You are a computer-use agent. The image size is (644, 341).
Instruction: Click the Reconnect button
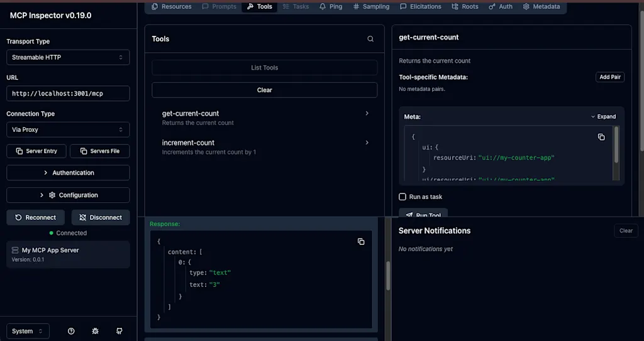pyautogui.click(x=36, y=217)
